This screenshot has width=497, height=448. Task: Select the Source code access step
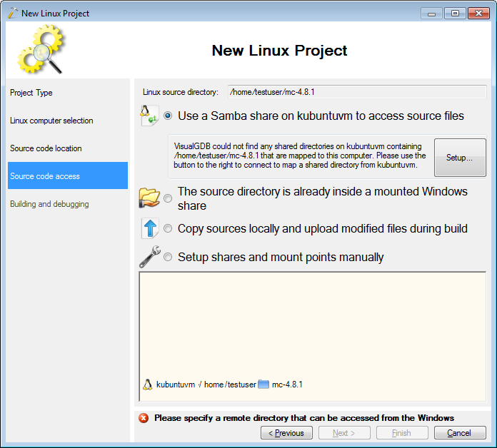[x=68, y=175]
